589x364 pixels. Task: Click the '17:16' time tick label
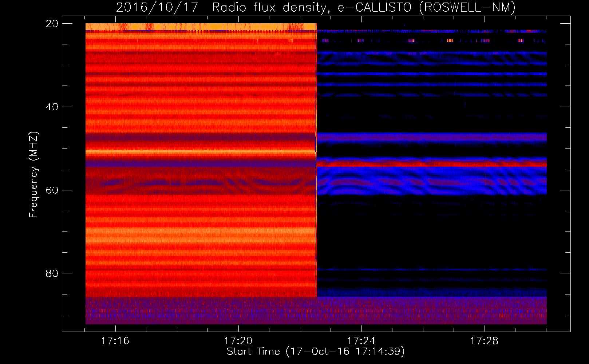pos(115,341)
